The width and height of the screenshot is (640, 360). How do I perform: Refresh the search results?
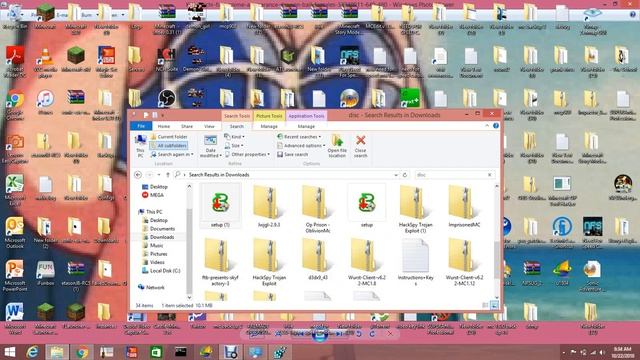tap(405, 175)
